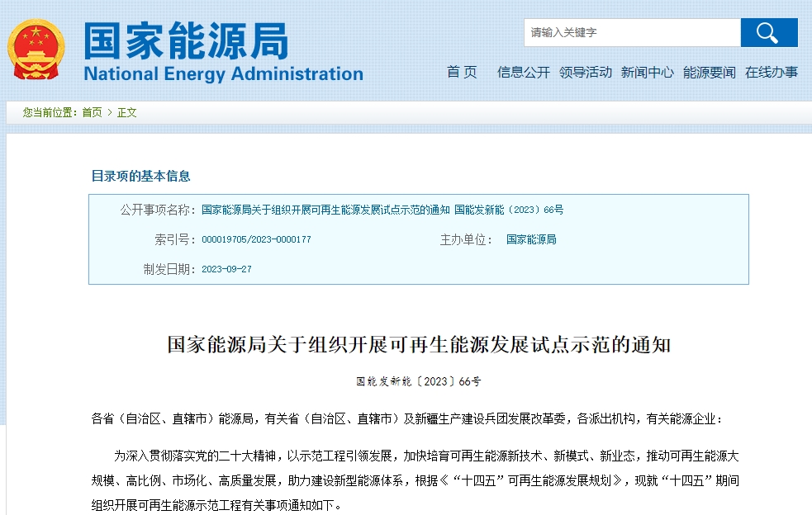Click the 主办单位 value 国家能源局
The height and width of the screenshot is (515, 812).
[x=531, y=239]
